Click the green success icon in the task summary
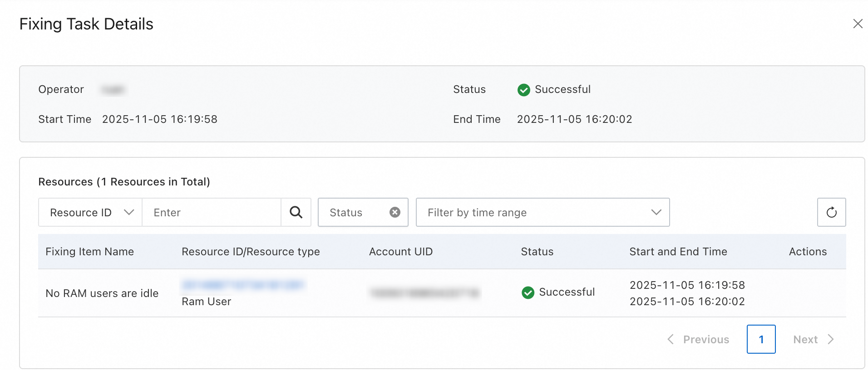The height and width of the screenshot is (370, 868). click(x=523, y=90)
